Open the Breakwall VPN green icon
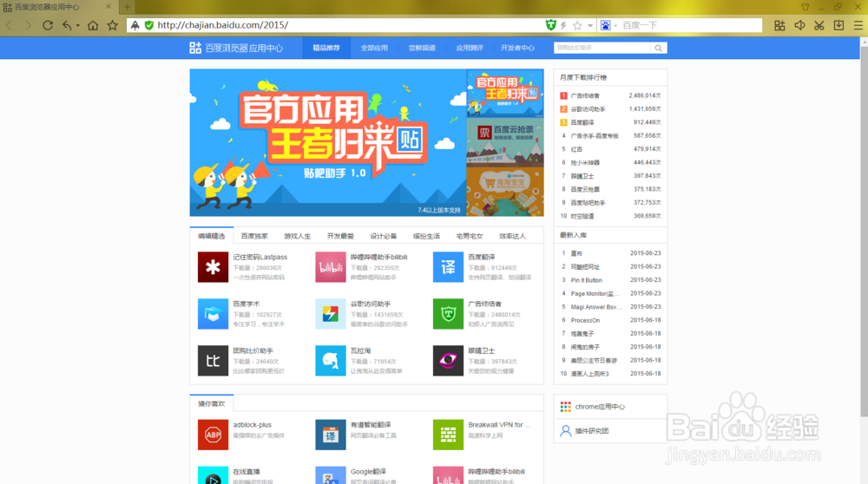The width and height of the screenshot is (868, 484). coord(448,435)
